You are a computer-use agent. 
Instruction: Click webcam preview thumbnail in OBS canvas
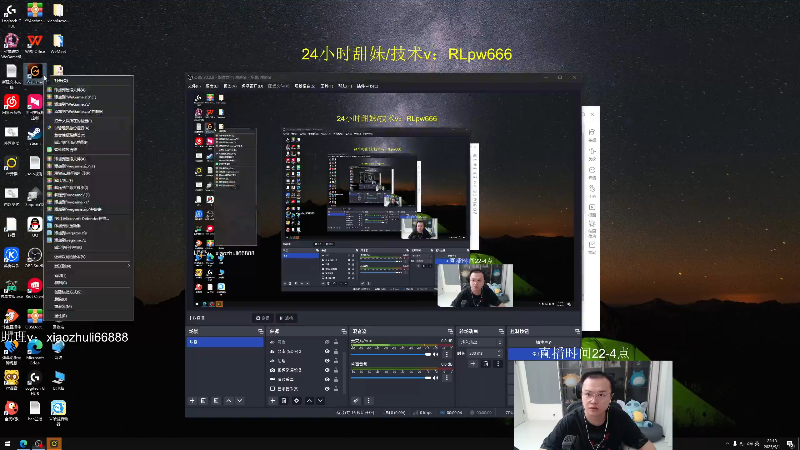click(475, 286)
